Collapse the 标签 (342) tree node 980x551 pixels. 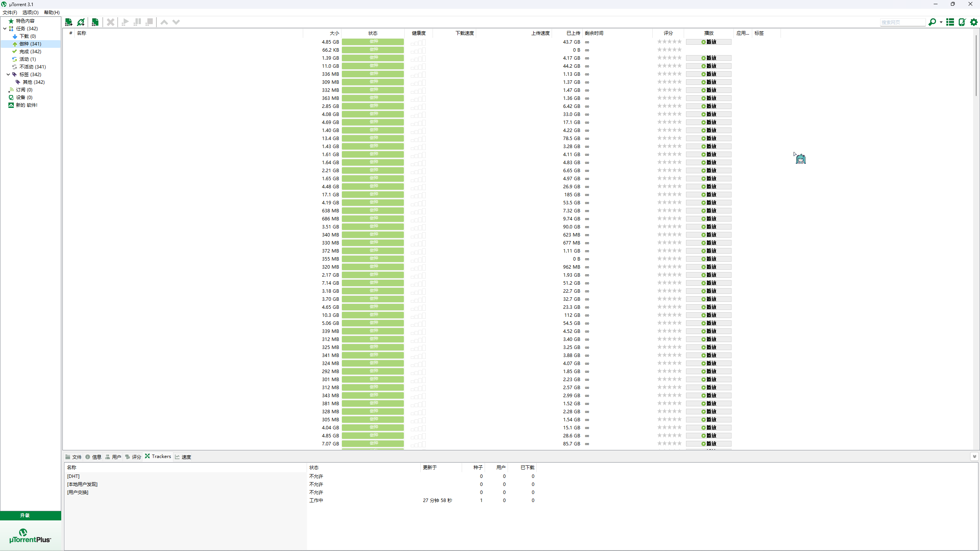click(8, 75)
